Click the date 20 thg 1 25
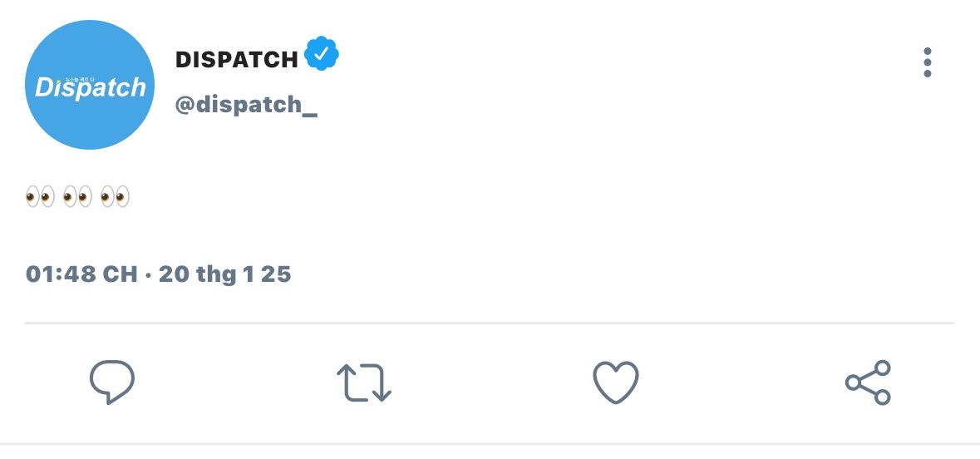The height and width of the screenshot is (459, 980). 225,274
